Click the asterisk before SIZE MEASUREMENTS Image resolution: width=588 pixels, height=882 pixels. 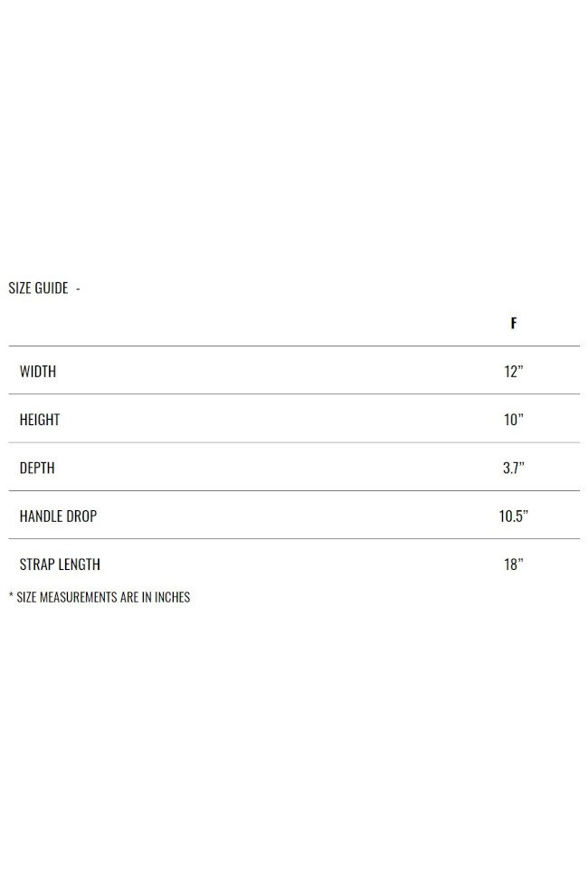pyautogui.click(x=11, y=595)
